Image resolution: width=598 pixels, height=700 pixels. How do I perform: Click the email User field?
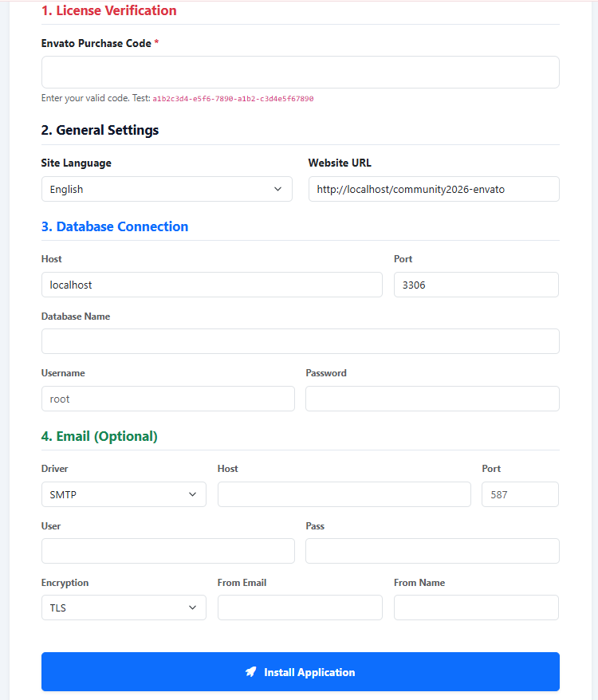coord(167,551)
